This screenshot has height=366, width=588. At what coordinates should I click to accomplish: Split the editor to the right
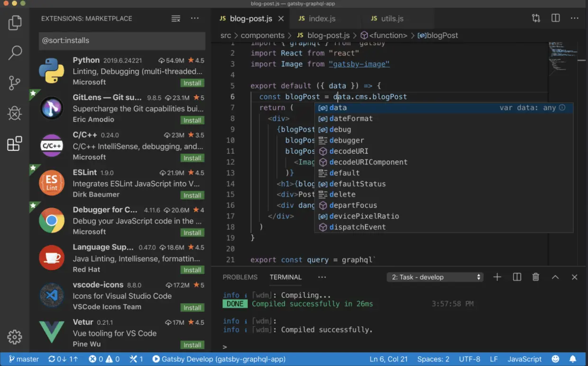[x=556, y=18]
